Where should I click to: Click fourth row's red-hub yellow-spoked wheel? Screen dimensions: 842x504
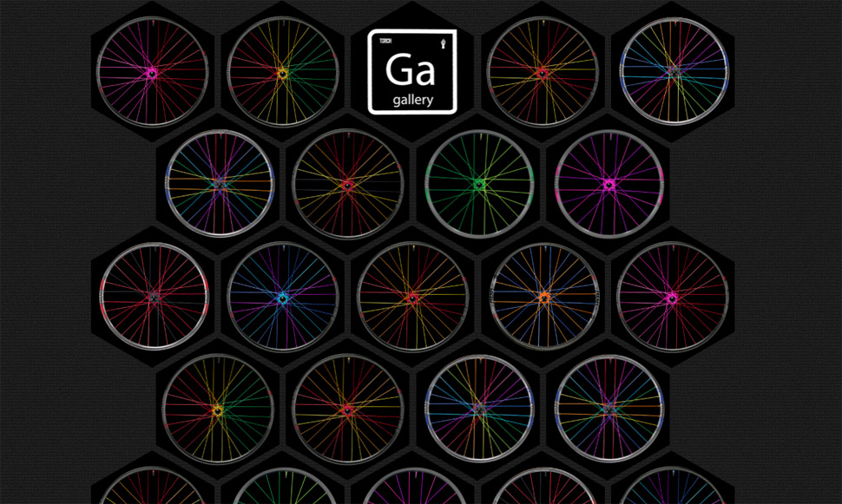click(x=347, y=409)
